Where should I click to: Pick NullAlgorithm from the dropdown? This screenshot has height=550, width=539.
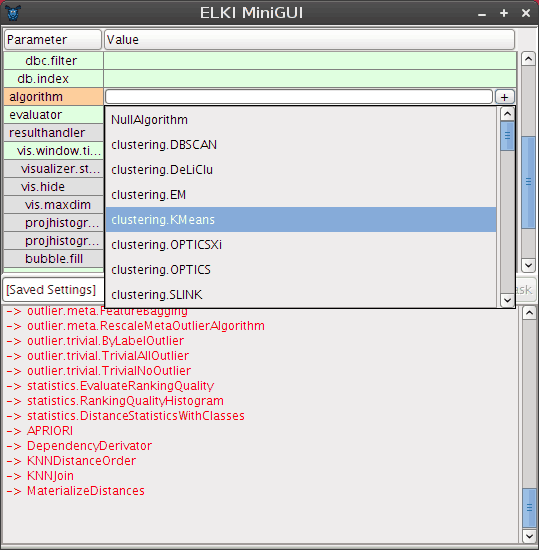(301, 120)
